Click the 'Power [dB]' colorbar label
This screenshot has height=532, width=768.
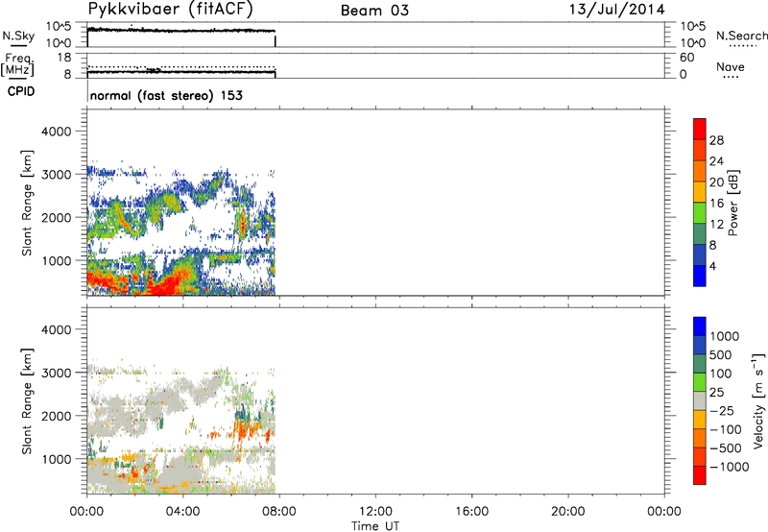click(x=733, y=203)
